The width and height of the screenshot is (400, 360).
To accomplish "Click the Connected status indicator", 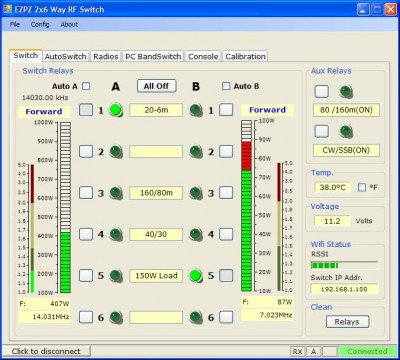I will pyautogui.click(x=367, y=351).
